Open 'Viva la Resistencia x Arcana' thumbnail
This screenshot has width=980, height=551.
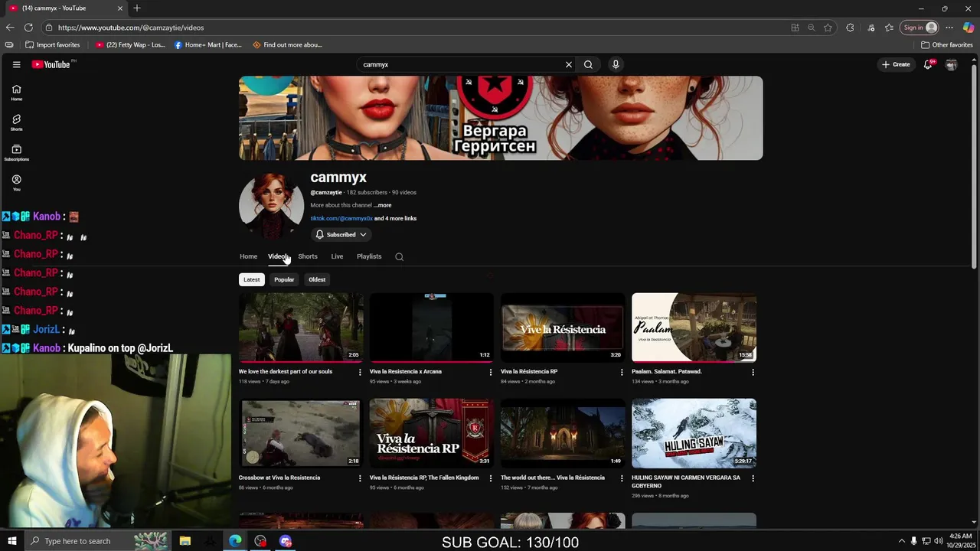pyautogui.click(x=432, y=328)
